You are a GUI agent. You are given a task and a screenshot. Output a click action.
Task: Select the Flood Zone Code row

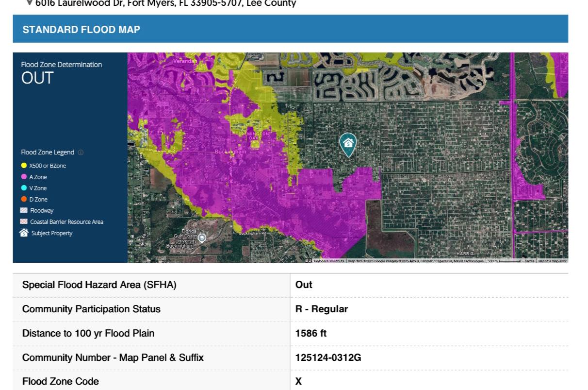(290, 381)
